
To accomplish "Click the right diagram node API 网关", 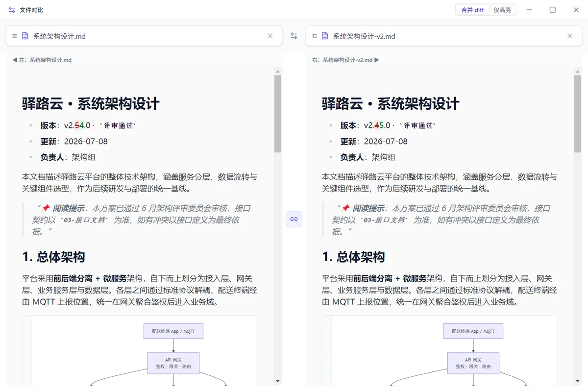I will pyautogui.click(x=473, y=363).
